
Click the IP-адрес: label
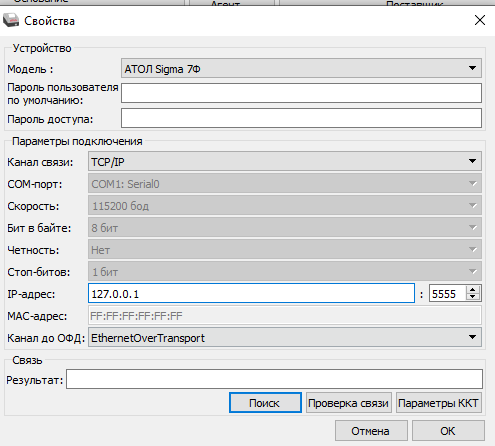pos(31,294)
